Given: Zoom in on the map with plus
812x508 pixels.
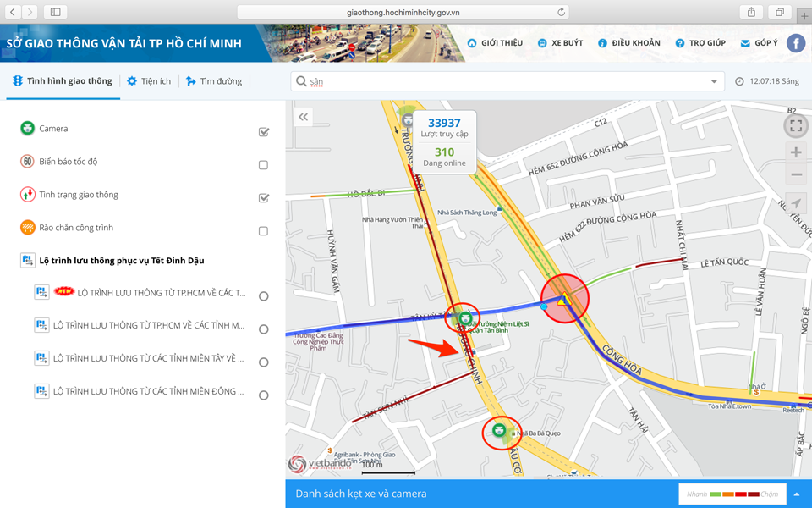Looking at the screenshot, I should [797, 152].
